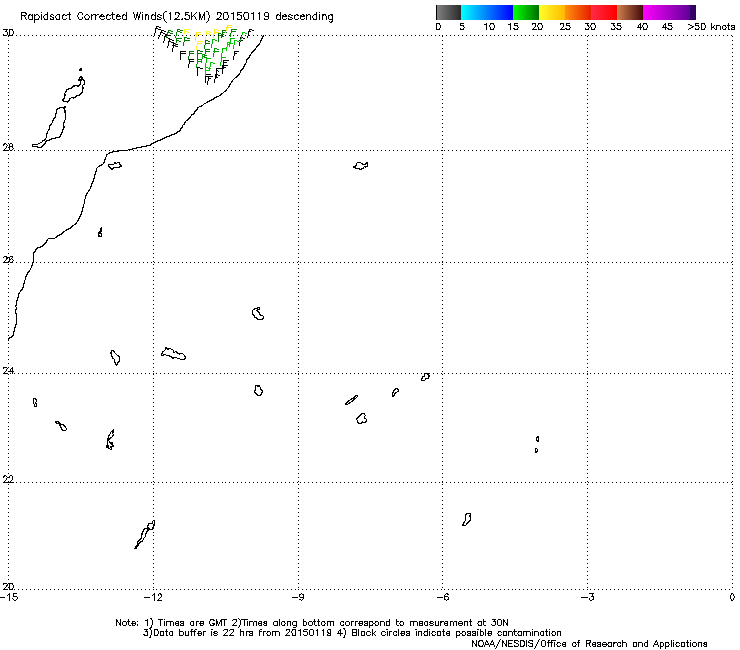The height and width of the screenshot is (650, 740).
Task: Click the longitude label '-6'
Action: [442, 597]
